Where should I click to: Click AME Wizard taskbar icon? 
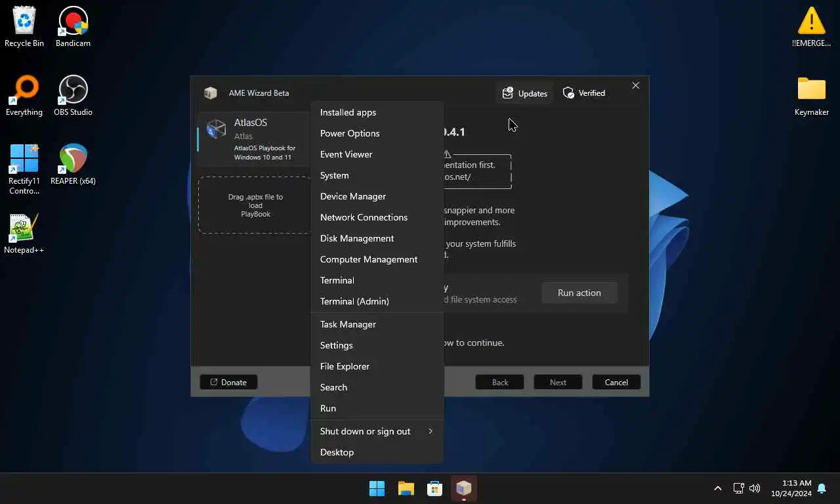pyautogui.click(x=463, y=488)
